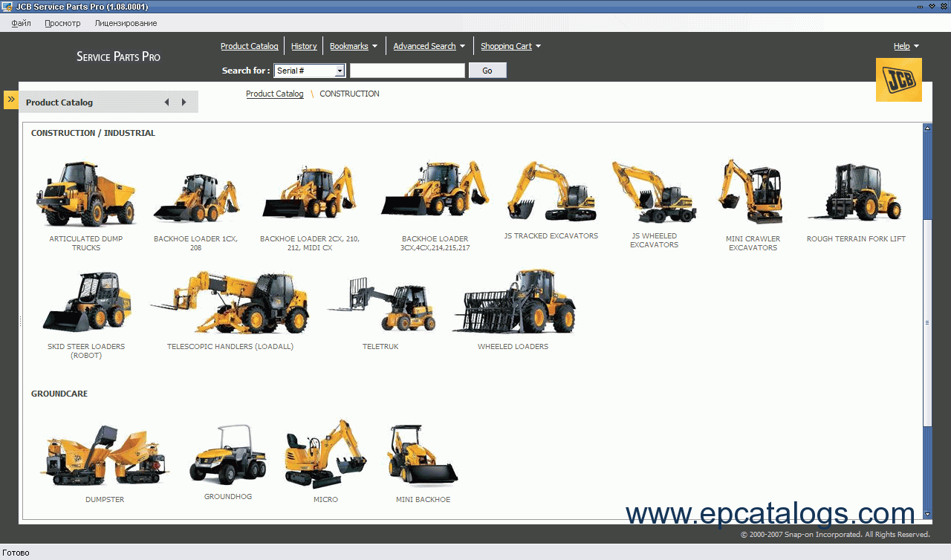The width and height of the screenshot is (951, 560).
Task: Choose the Rough Terrain Fork Lift image
Action: 856,192
